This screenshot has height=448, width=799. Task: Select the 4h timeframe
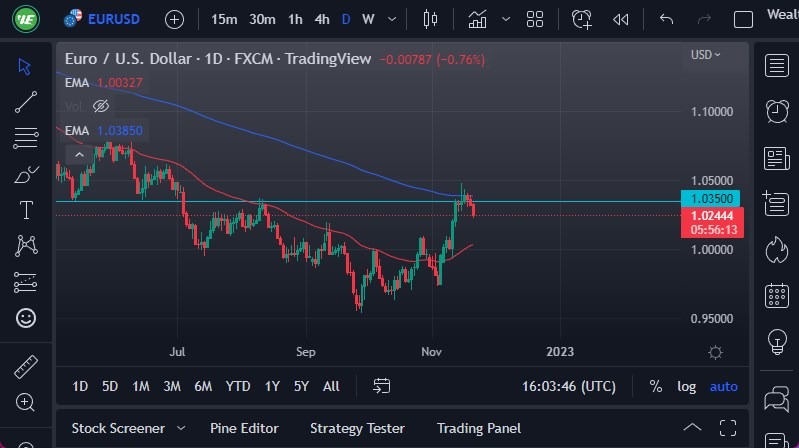[321, 19]
